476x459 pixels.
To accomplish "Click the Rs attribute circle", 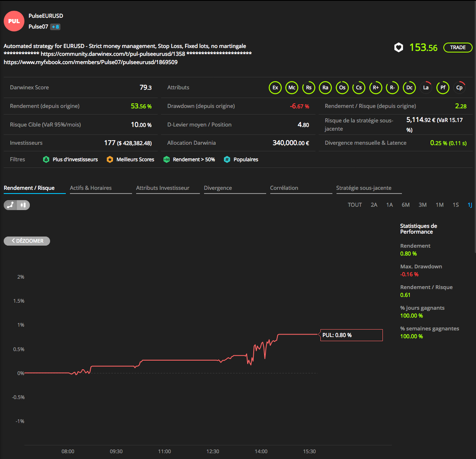I will (309, 88).
